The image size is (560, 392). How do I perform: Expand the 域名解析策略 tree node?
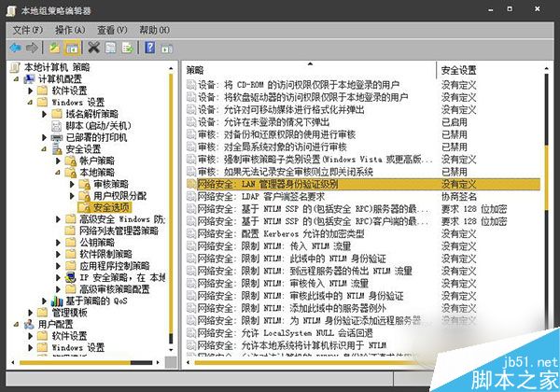[44, 114]
